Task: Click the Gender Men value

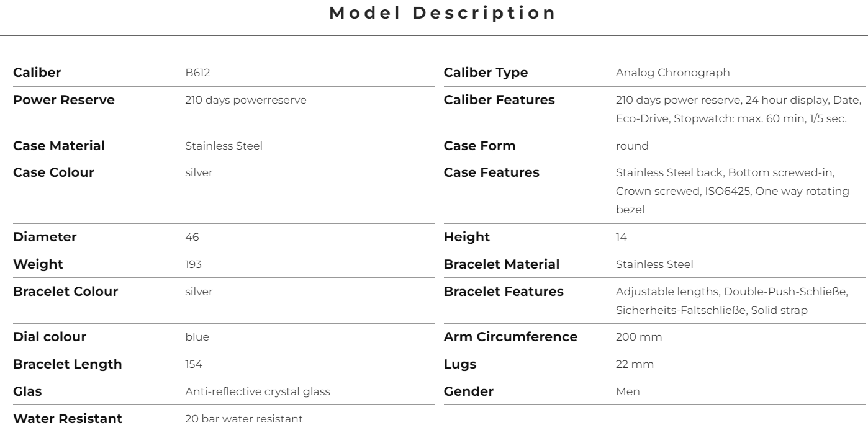Action: [628, 392]
